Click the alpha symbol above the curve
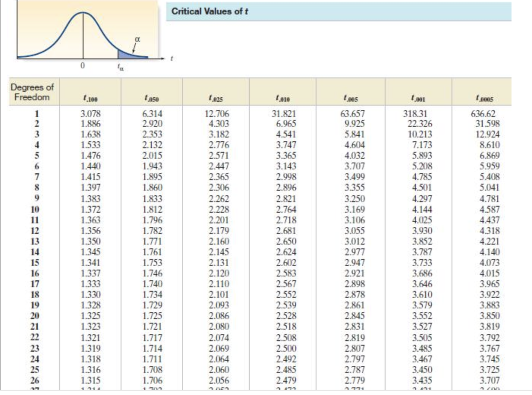Screen dimensions: 532x395 point(138,38)
